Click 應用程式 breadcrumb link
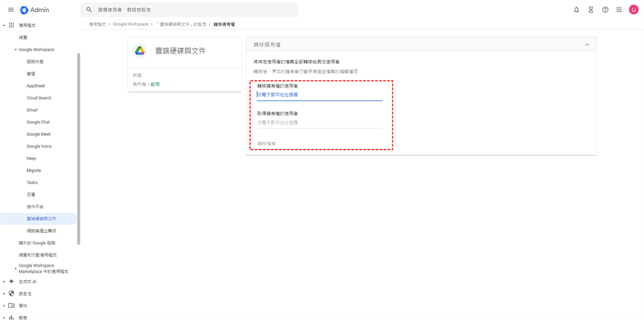The height and width of the screenshot is (320, 644). click(98, 24)
